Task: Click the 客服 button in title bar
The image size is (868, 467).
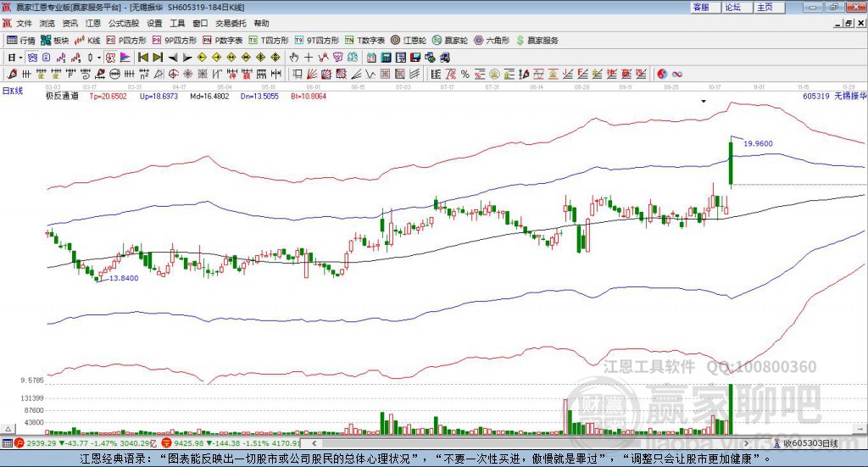Action: pos(704,7)
